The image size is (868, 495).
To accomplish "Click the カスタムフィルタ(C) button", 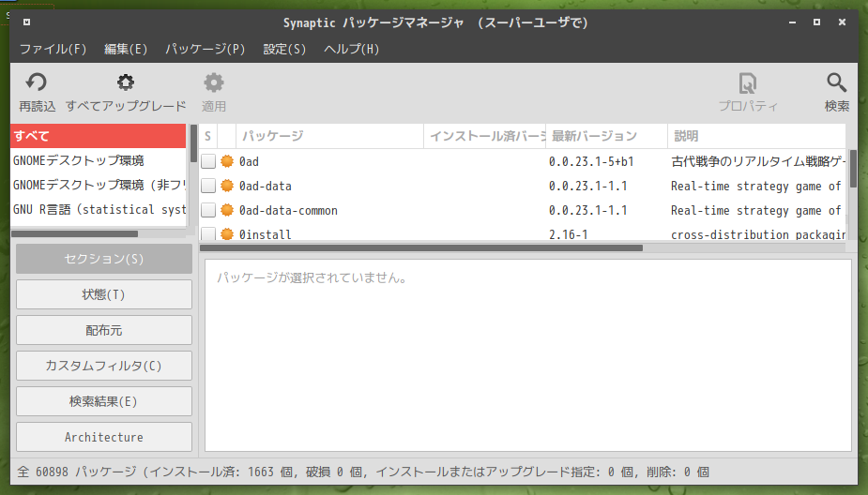I will (x=104, y=366).
